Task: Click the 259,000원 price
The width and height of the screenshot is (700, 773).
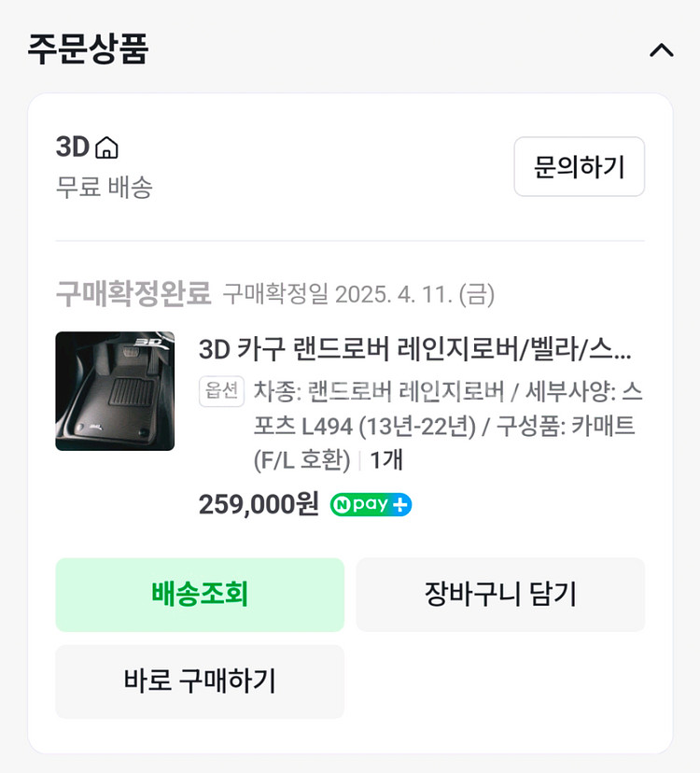Action: click(x=259, y=505)
